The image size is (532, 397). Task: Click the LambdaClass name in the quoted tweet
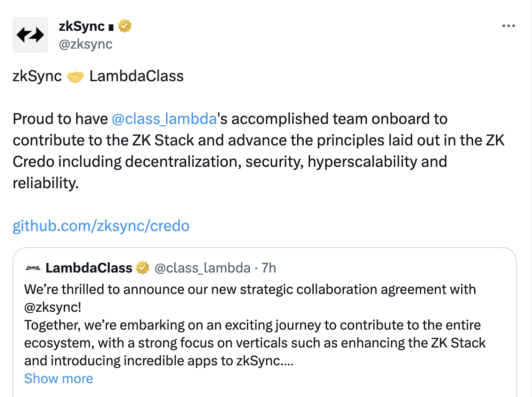89,268
